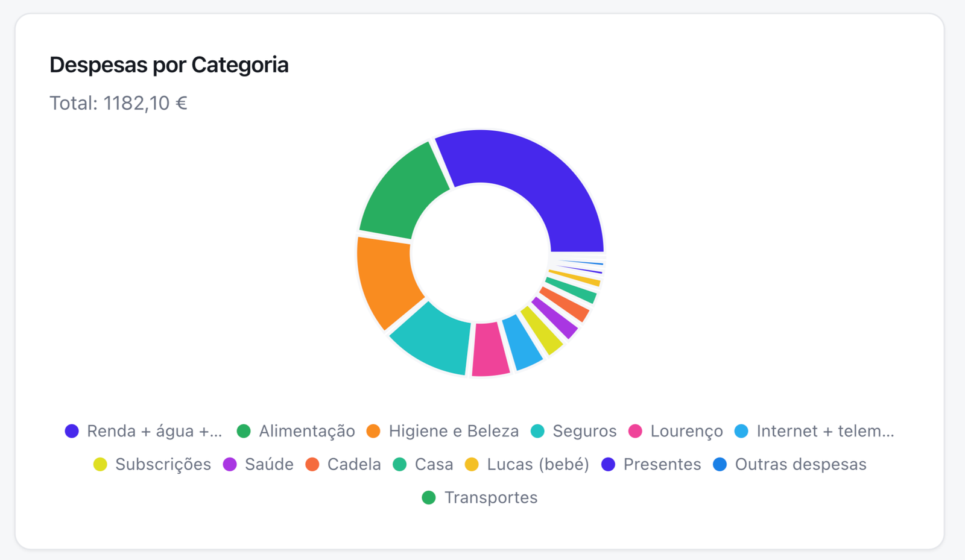Hide the Casa category in legend
Image resolution: width=965 pixels, height=560 pixels.
tap(423, 465)
